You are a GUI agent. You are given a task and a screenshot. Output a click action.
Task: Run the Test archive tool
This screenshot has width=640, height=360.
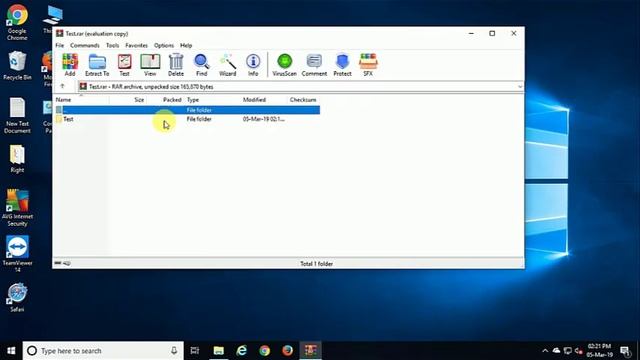(124, 65)
